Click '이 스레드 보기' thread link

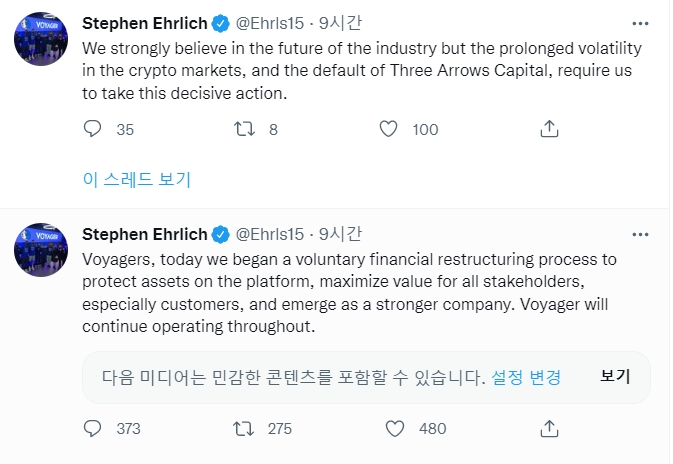click(x=136, y=180)
